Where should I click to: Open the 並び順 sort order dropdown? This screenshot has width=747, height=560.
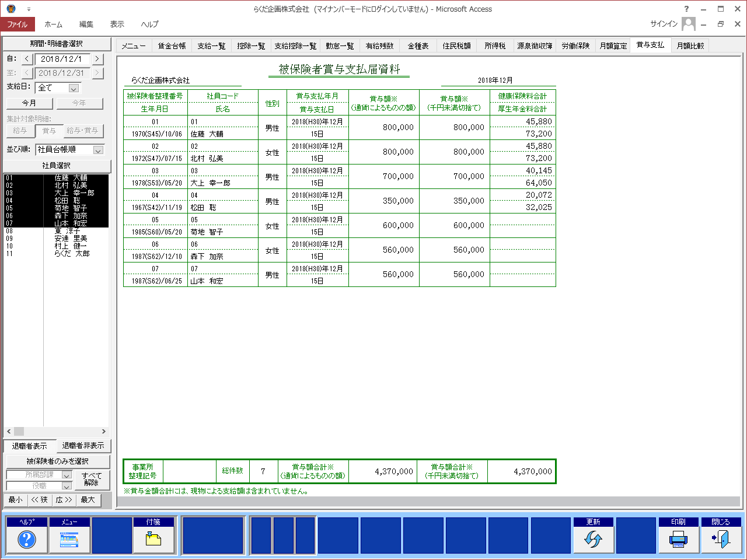[98, 150]
